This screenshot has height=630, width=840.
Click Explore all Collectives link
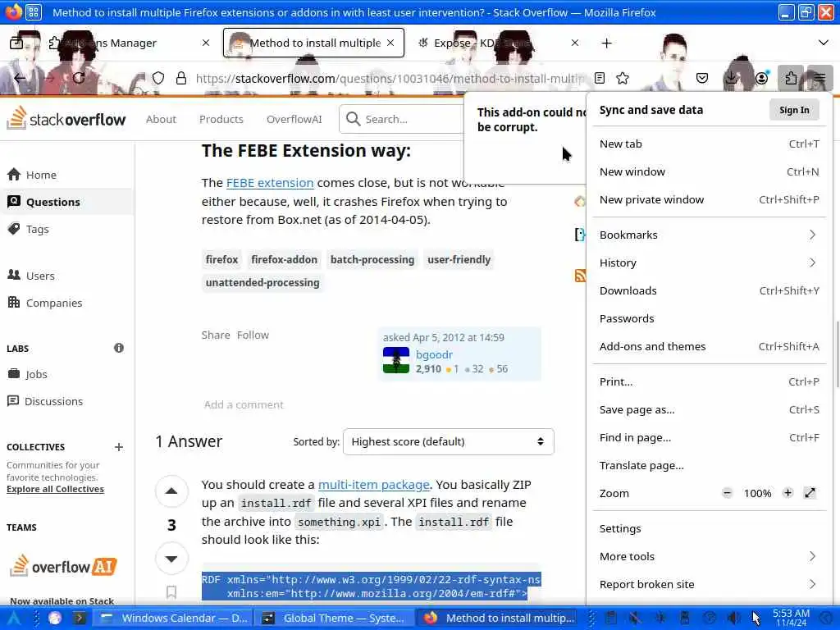pyautogui.click(x=55, y=489)
